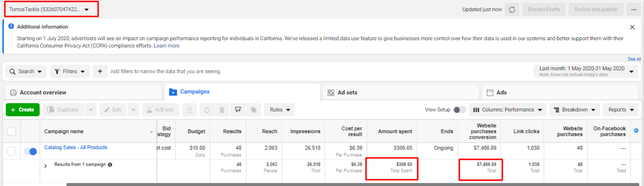
Task: Sort by Budget column header
Action: [193, 131]
